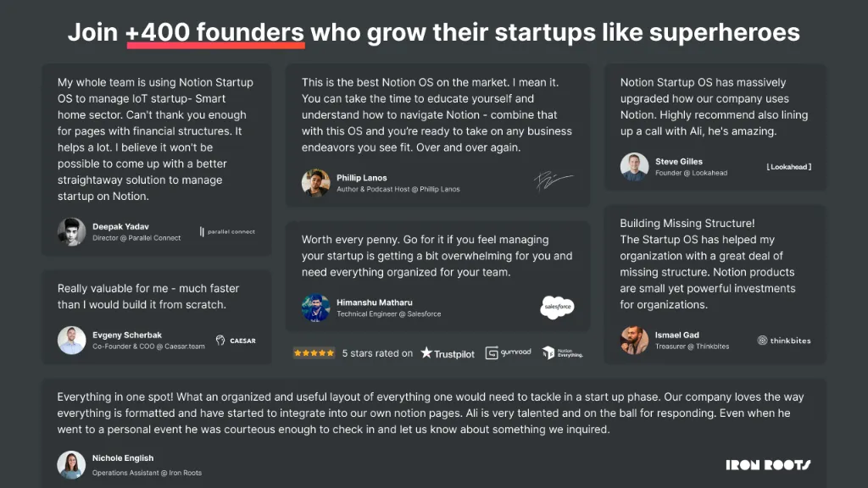
Task: Click the Gumroad logo
Action: point(508,352)
